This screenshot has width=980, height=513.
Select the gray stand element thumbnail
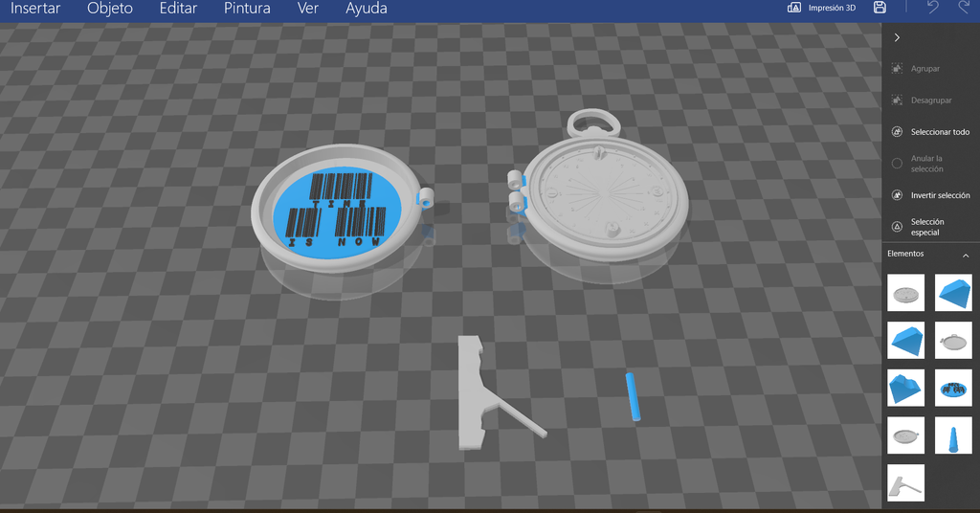905,483
